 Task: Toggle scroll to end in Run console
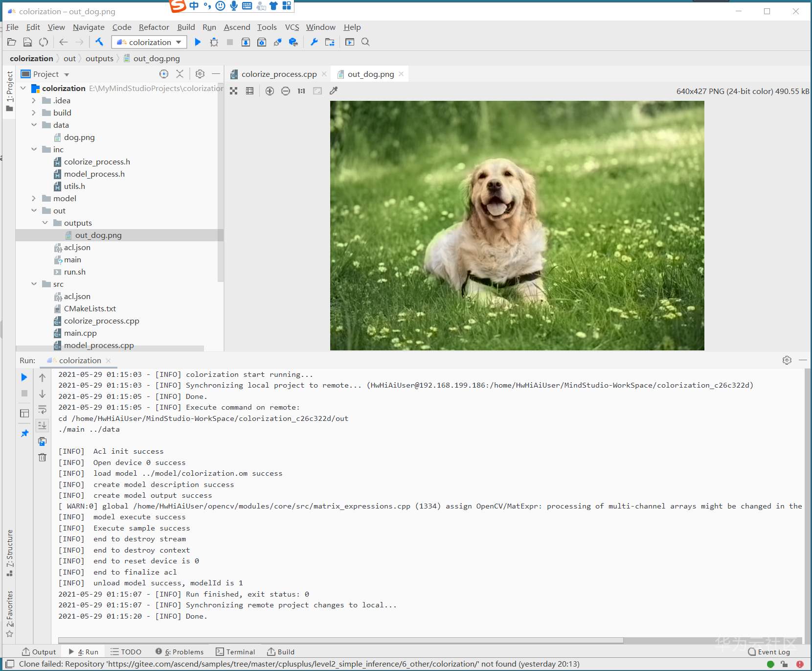point(43,425)
